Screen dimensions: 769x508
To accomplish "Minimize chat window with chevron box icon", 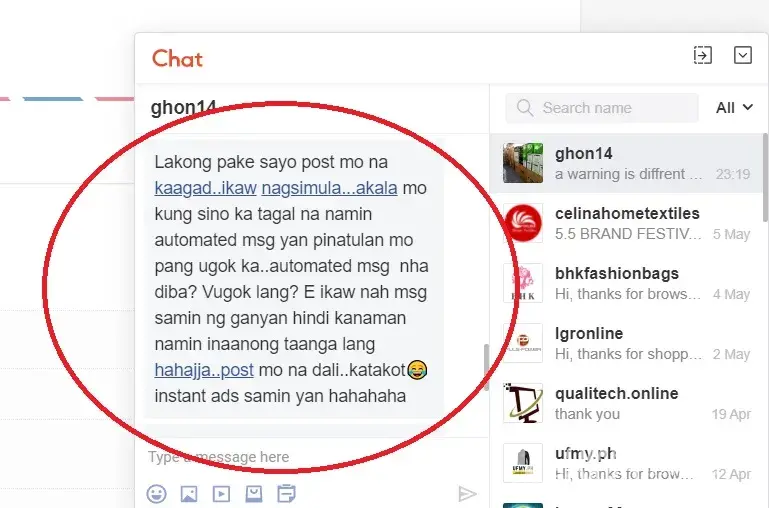I will pos(743,55).
